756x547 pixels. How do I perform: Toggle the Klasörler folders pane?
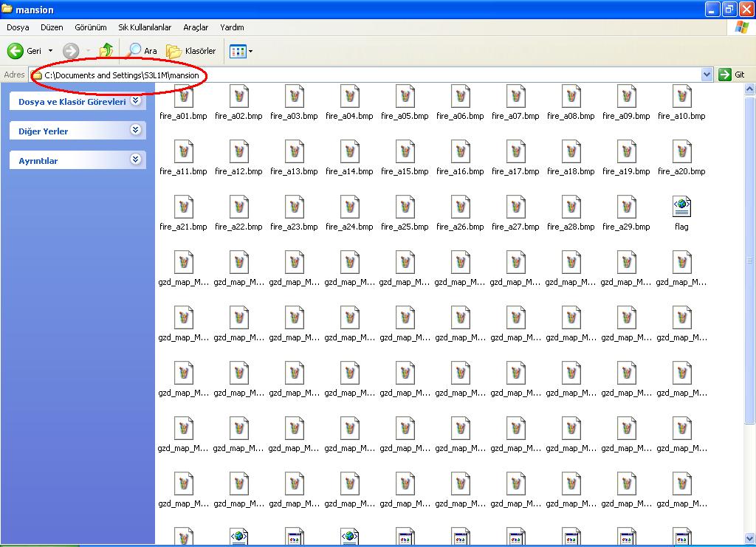pos(191,51)
